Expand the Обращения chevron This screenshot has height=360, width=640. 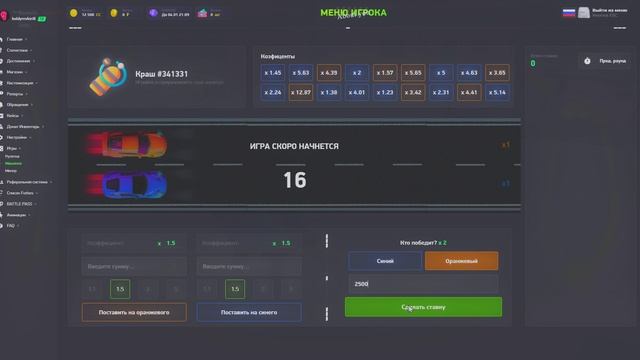(x=32, y=105)
